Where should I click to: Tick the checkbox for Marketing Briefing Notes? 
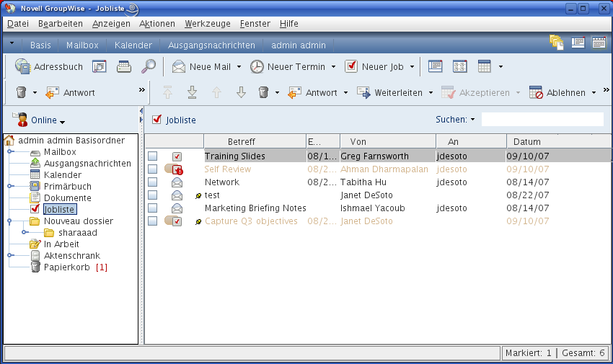[x=153, y=208]
